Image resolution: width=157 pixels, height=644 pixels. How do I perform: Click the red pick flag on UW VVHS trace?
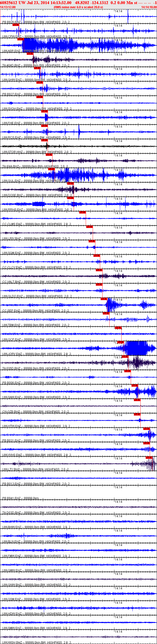147,443
